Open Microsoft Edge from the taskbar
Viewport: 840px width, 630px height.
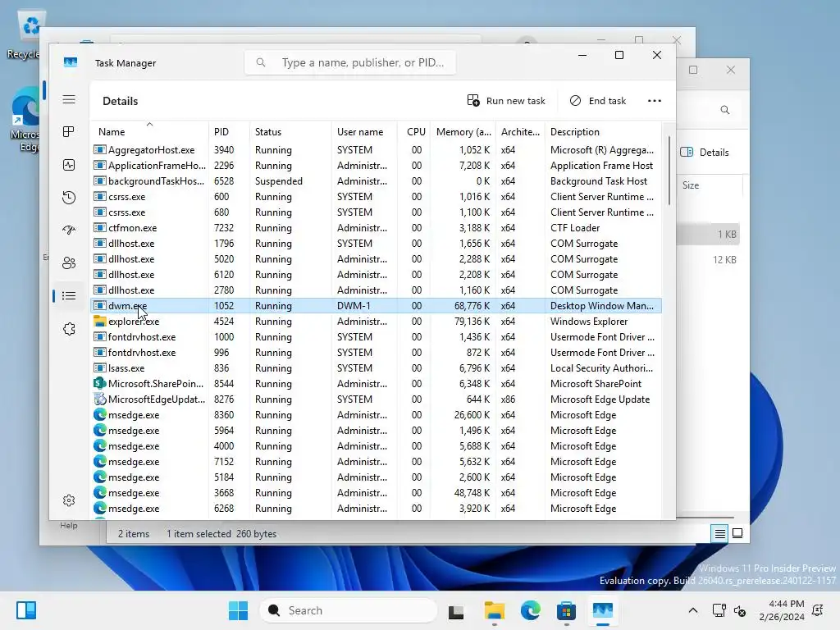pyautogui.click(x=531, y=610)
